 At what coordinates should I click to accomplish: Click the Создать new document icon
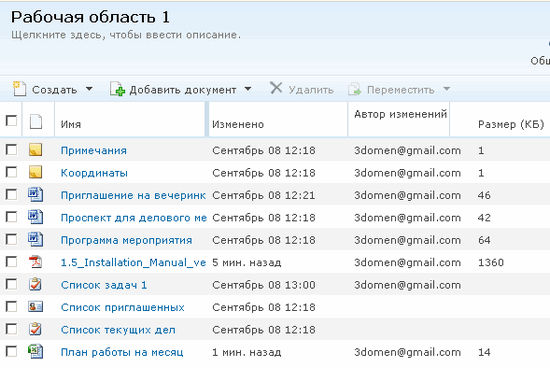[x=19, y=89]
